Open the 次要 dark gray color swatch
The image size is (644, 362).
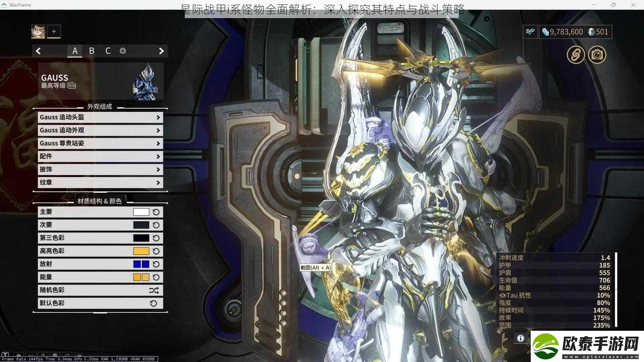141,225
